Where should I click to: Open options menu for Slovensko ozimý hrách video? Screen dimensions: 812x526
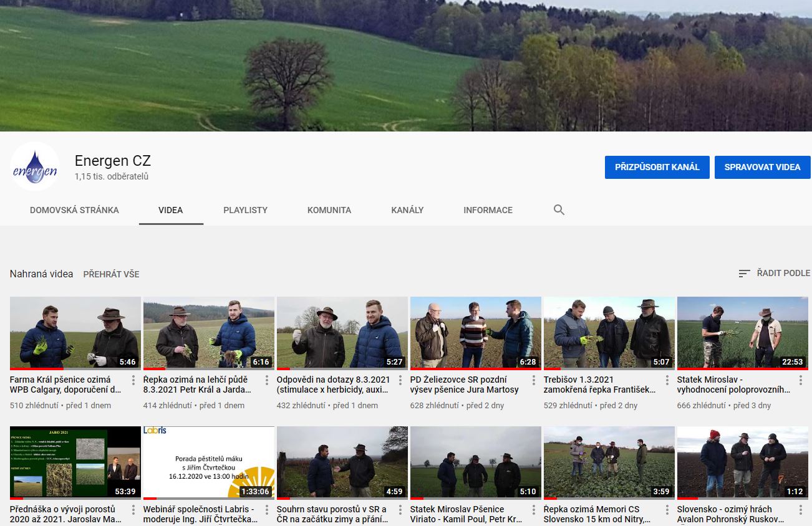(x=801, y=509)
